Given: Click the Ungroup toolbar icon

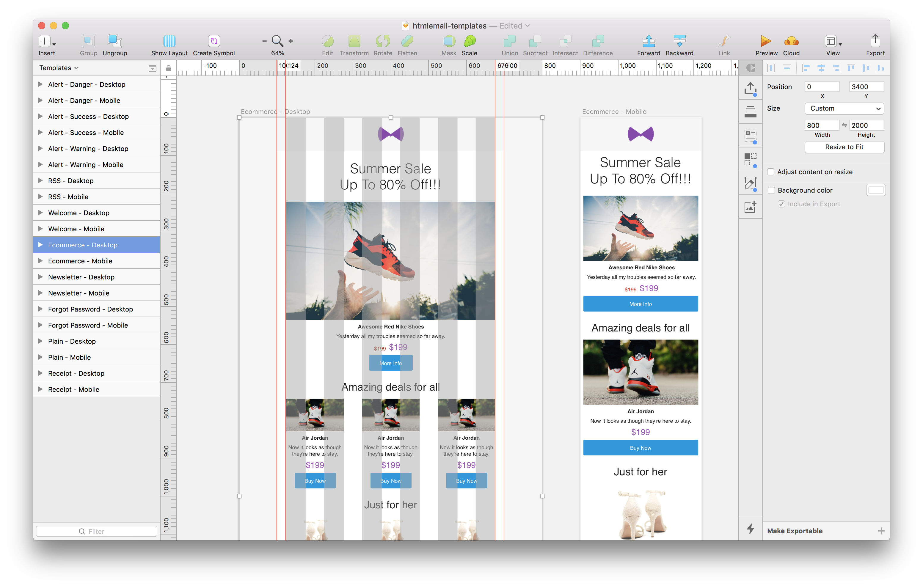Looking at the screenshot, I should [114, 41].
